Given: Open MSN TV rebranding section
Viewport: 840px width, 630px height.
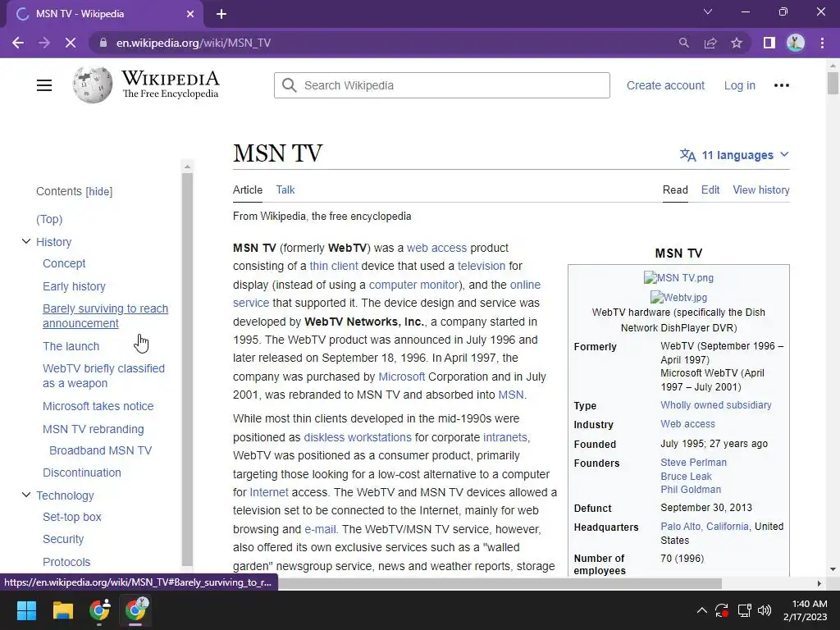Looking at the screenshot, I should coord(94,429).
